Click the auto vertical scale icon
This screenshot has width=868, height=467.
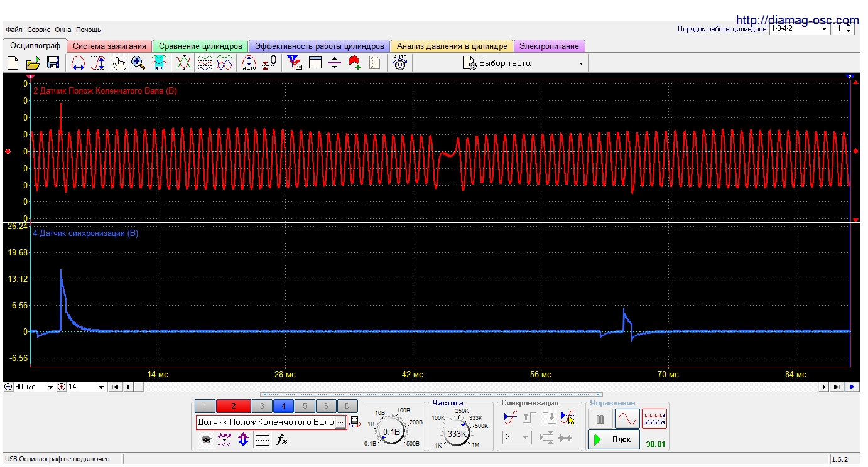[x=249, y=63]
